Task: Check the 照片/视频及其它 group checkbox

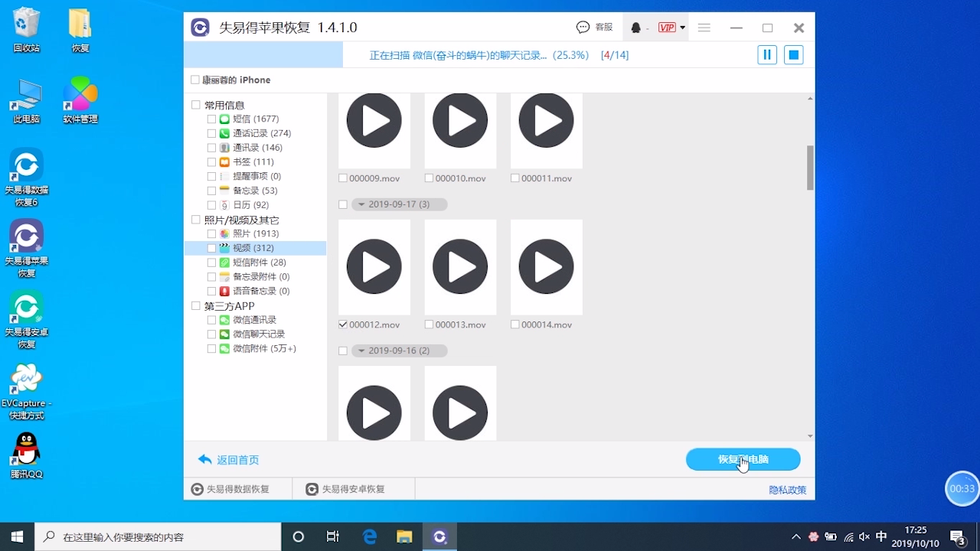Action: pyautogui.click(x=196, y=220)
